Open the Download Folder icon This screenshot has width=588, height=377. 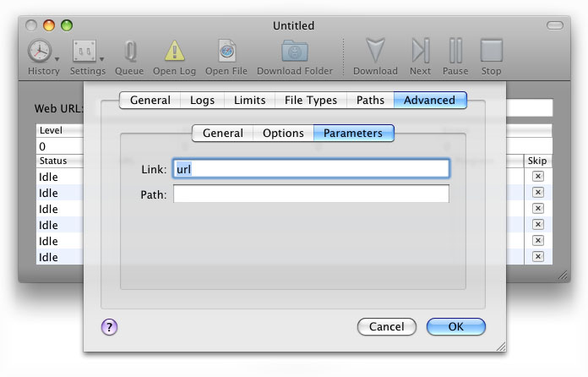(x=295, y=51)
